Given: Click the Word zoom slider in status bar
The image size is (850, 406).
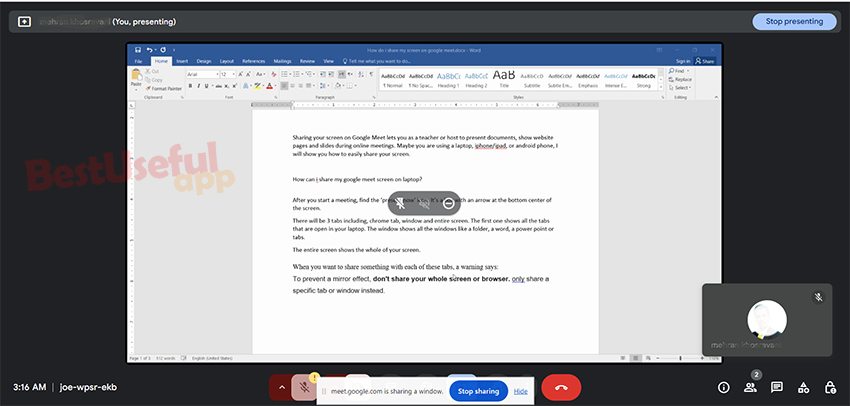Looking at the screenshot, I should click(x=679, y=358).
